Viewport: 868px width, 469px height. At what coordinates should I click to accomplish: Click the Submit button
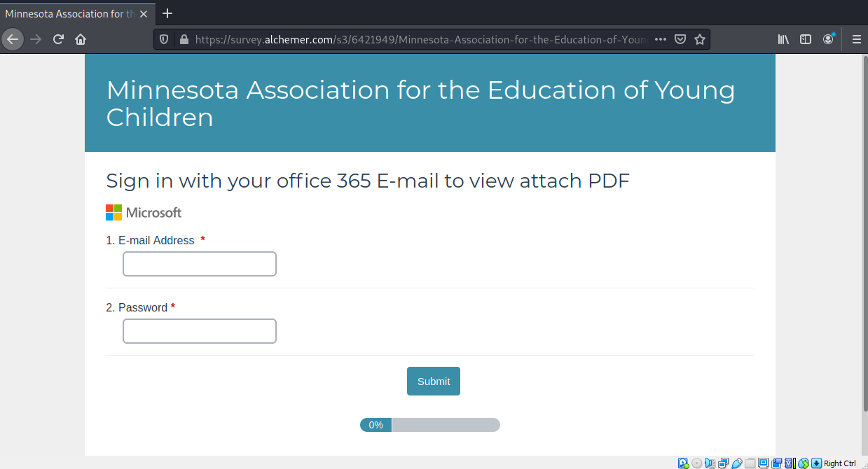click(433, 381)
